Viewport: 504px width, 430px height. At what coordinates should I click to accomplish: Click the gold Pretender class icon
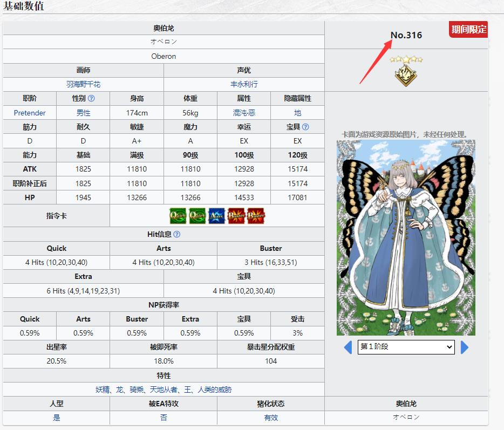pos(401,76)
